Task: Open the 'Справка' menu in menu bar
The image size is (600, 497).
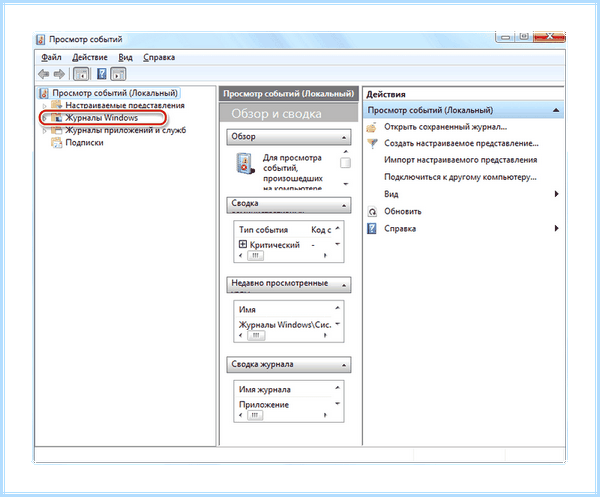Action: tap(159, 57)
